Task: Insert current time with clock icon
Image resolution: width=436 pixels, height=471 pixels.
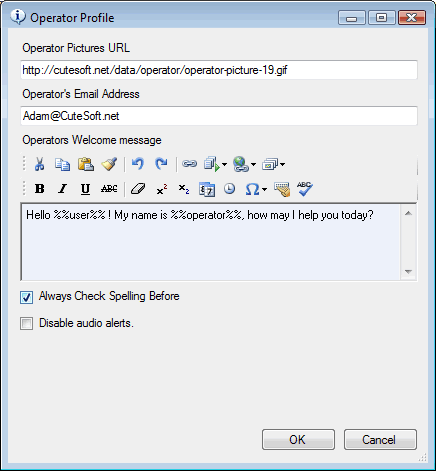Action: 229,189
